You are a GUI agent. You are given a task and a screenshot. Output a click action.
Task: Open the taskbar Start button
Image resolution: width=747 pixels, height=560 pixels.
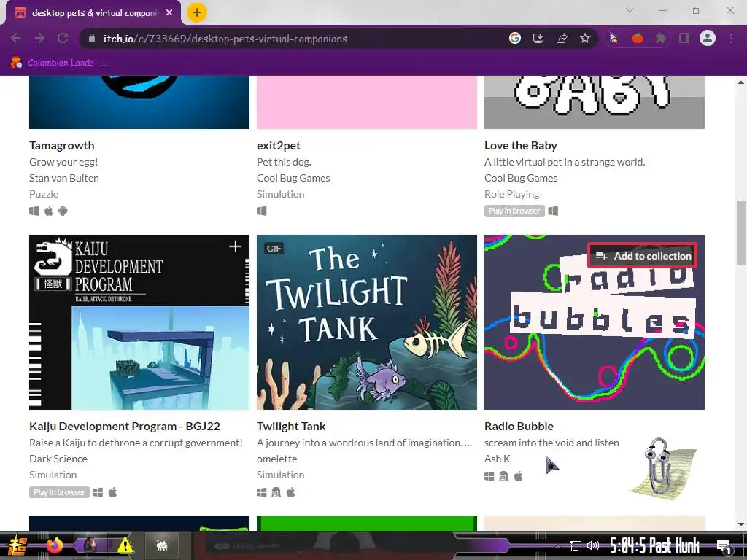pos(17,545)
